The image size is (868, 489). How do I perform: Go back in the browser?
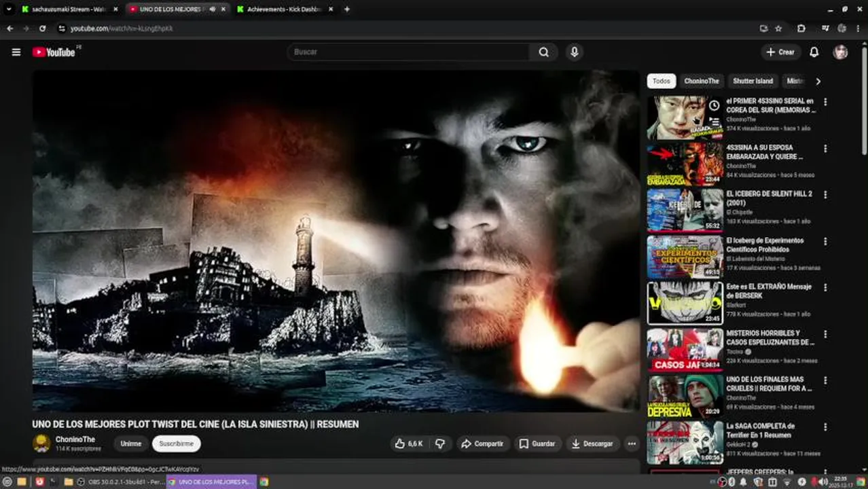tap(10, 29)
